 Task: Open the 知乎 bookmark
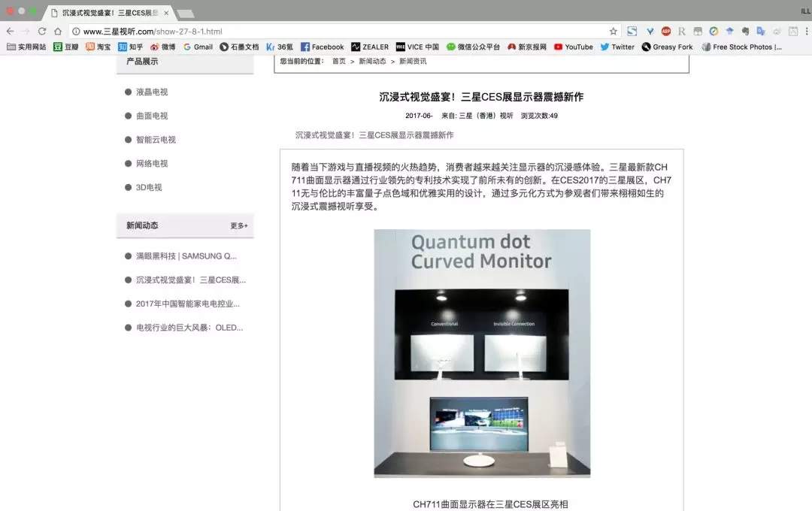[x=131, y=47]
